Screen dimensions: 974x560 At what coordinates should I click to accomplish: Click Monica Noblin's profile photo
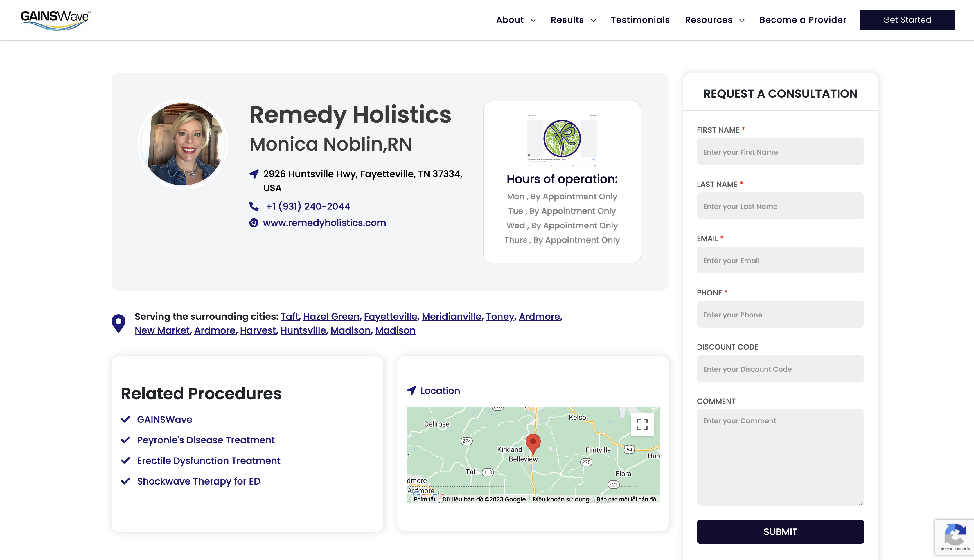click(183, 144)
